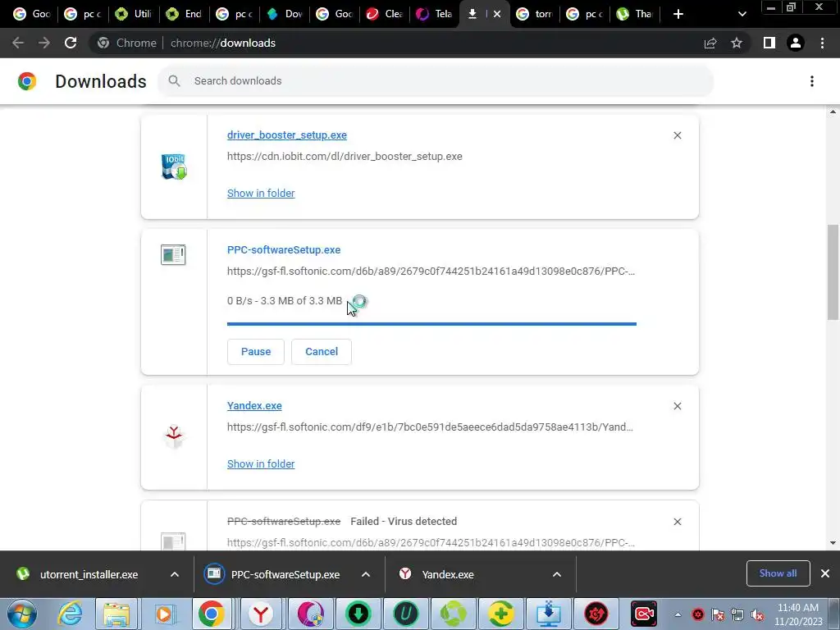Open the red gear taskbar app
840x630 pixels.
596,614
